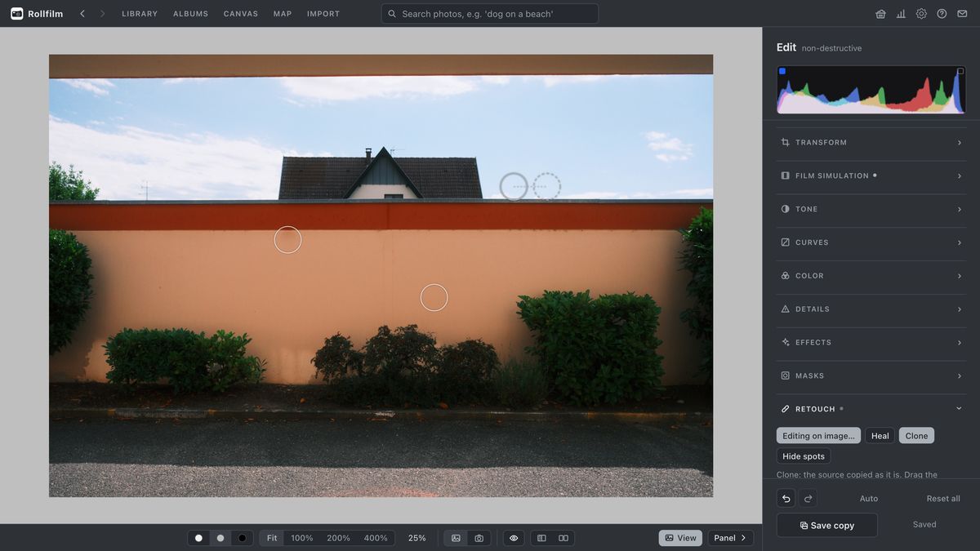Expand the Curves section

[x=871, y=242]
